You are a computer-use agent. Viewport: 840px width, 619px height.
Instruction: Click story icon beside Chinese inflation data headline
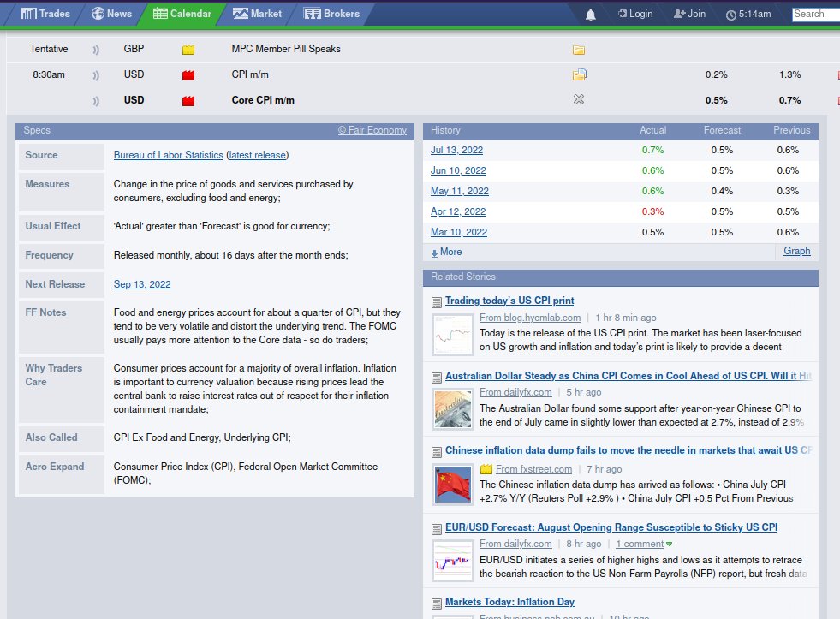click(437, 452)
